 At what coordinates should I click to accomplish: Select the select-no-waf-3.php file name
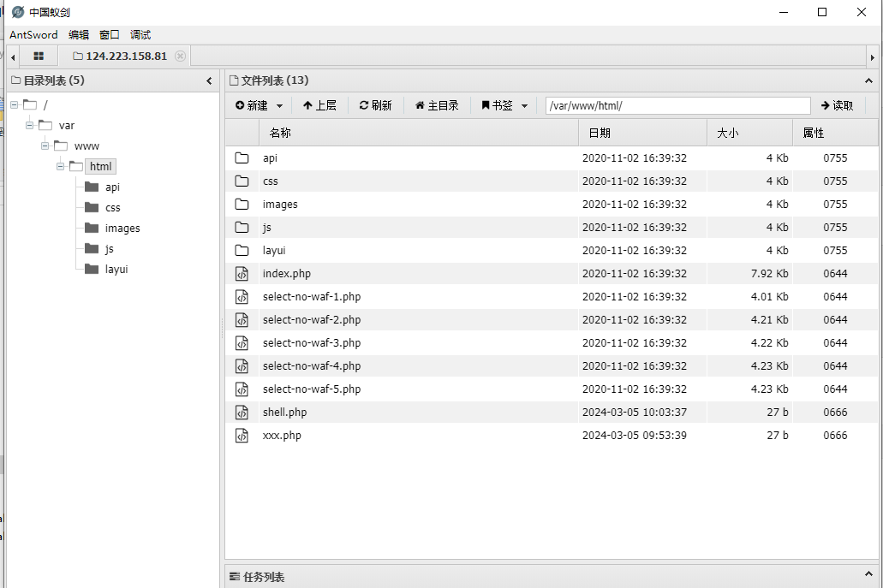pyautogui.click(x=312, y=342)
